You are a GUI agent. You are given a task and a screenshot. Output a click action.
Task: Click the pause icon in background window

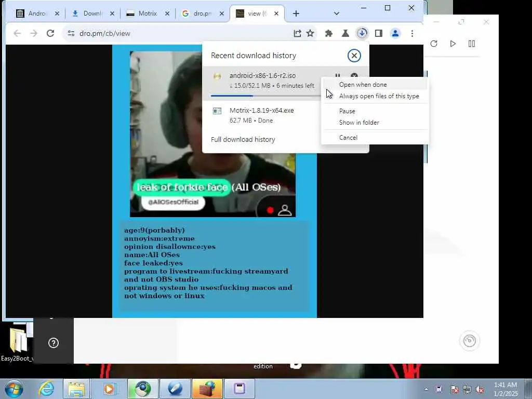(472, 44)
